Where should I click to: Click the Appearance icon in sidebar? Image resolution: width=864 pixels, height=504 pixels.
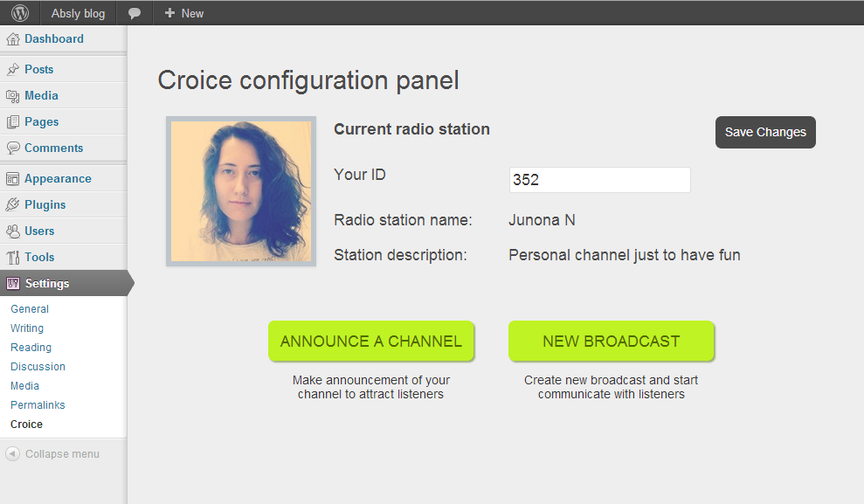13,178
